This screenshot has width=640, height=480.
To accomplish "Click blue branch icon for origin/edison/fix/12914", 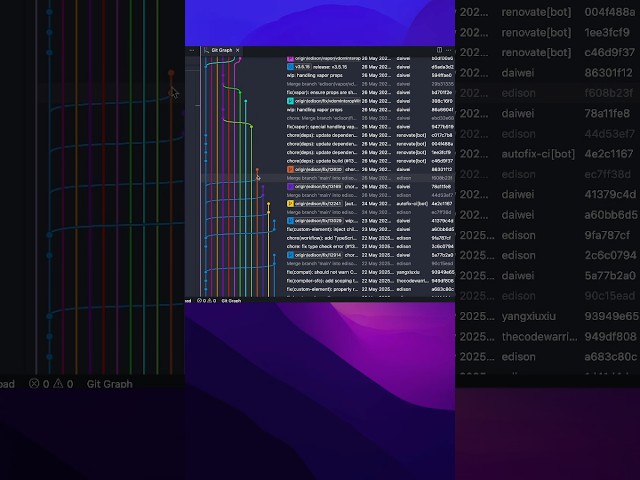I will [x=290, y=255].
